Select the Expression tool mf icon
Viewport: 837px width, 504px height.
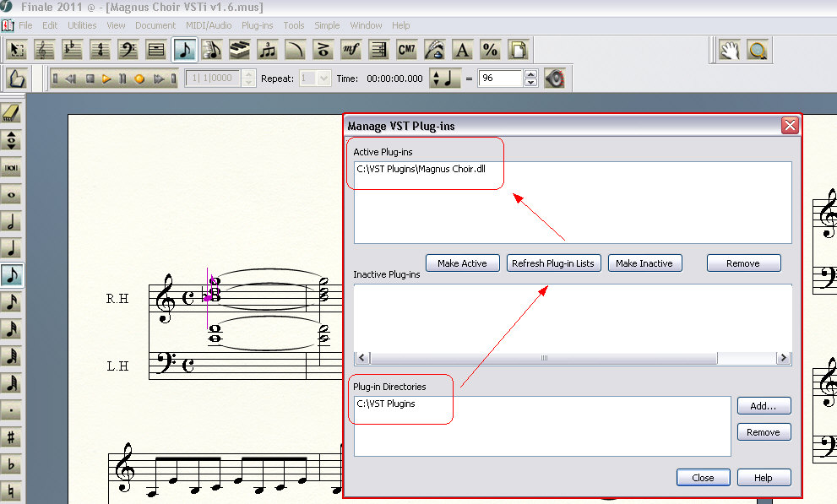[x=351, y=50]
